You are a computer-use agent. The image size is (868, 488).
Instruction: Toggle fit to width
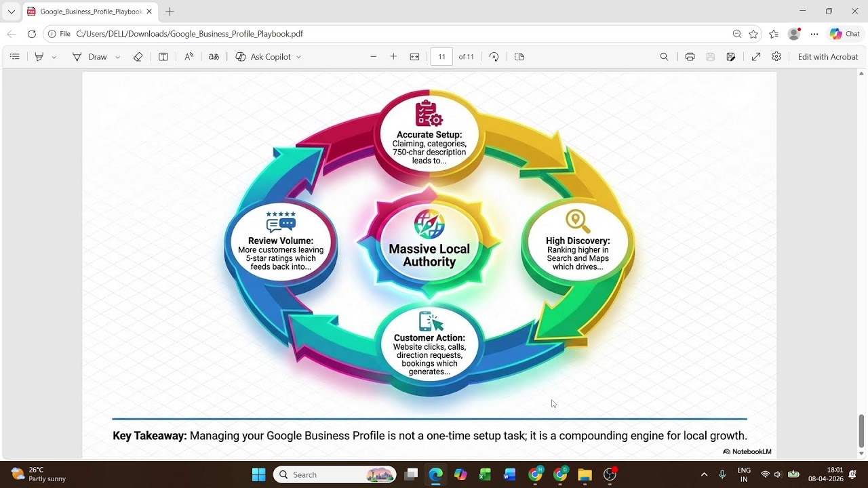[414, 57]
